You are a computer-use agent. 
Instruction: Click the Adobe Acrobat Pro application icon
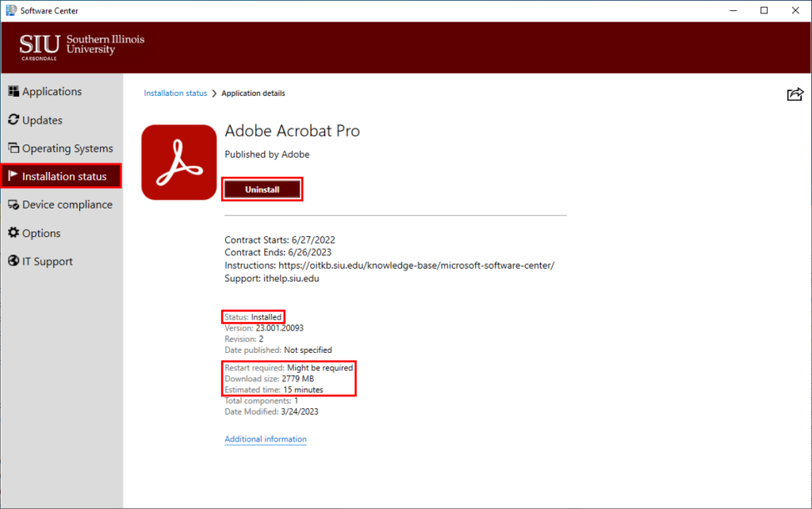click(x=178, y=162)
